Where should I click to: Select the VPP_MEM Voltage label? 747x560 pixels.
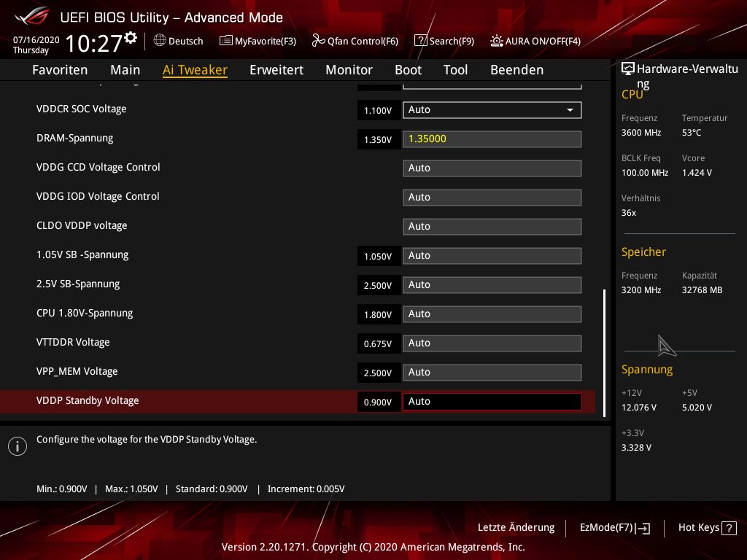coord(77,371)
